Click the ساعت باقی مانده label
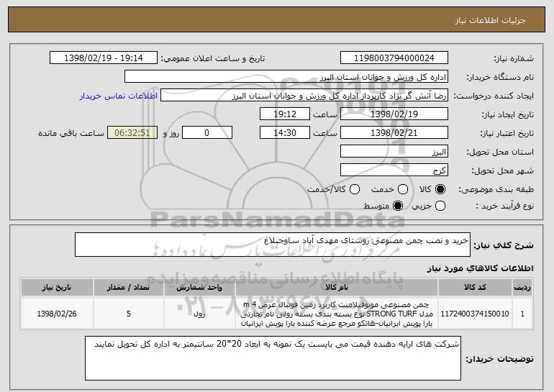Screen dimensions: 554x392 [x=71, y=133]
